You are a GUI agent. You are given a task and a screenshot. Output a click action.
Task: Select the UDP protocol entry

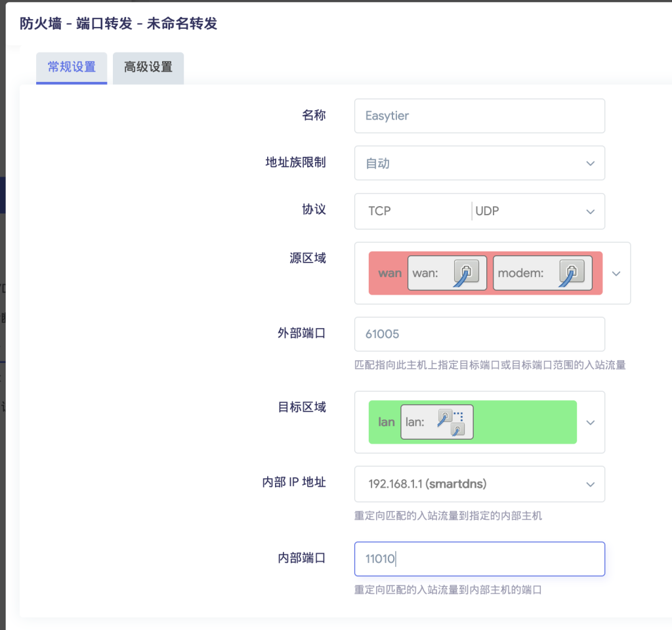pyautogui.click(x=487, y=211)
